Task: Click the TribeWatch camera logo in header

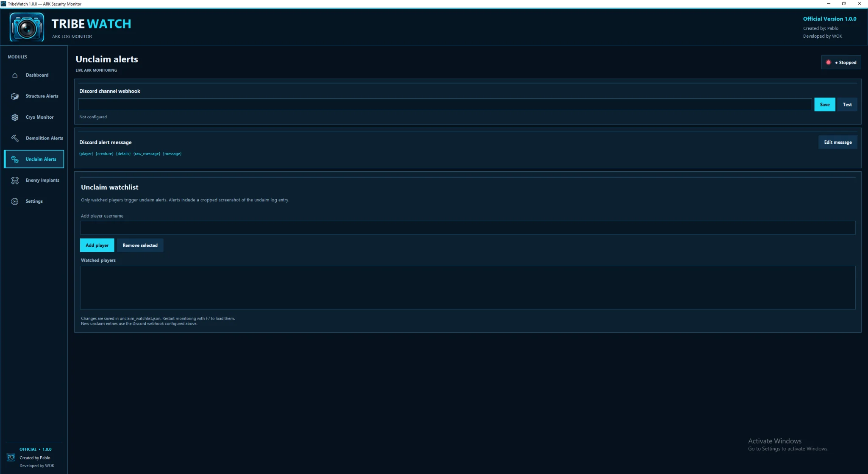Action: pos(27,27)
